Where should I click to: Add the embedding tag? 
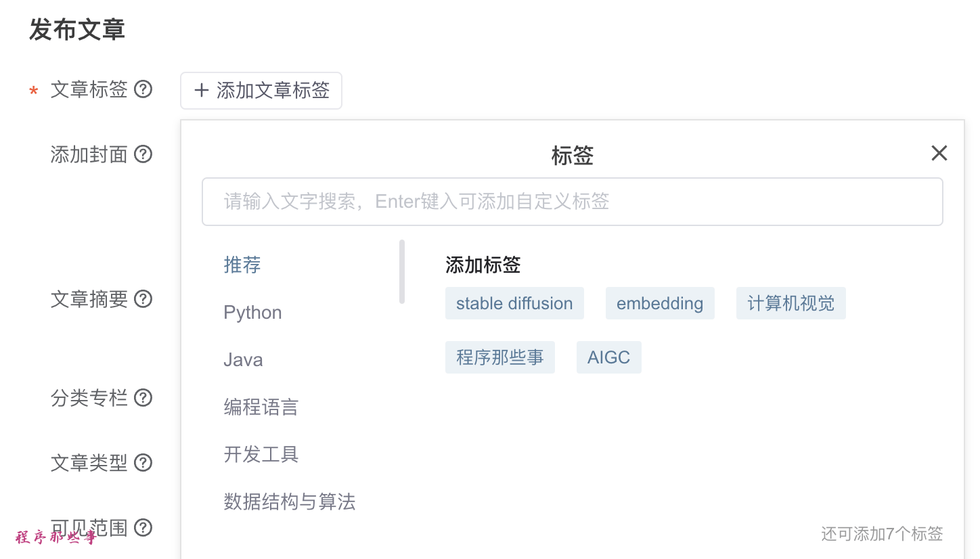(660, 303)
